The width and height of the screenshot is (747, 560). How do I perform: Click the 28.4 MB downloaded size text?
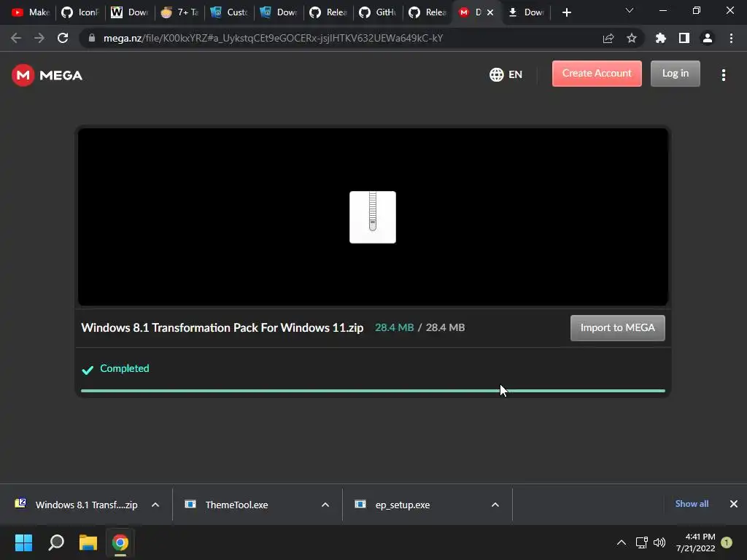(x=395, y=327)
